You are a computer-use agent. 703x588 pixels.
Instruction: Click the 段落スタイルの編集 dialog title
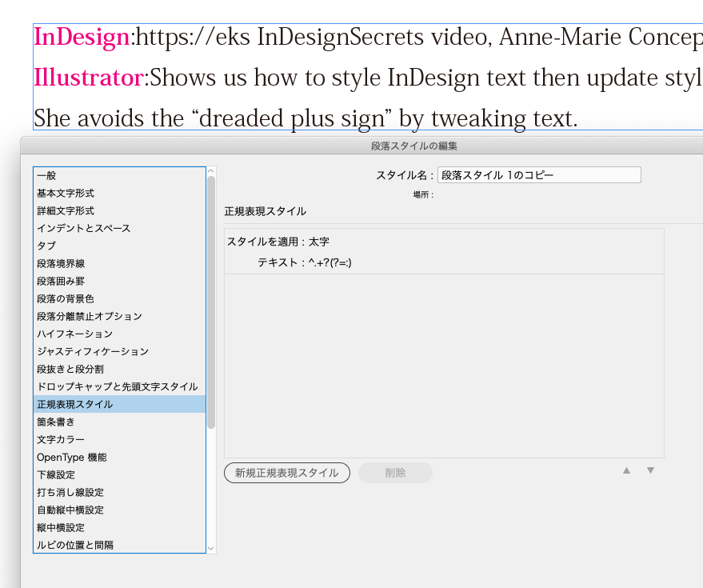click(x=413, y=146)
